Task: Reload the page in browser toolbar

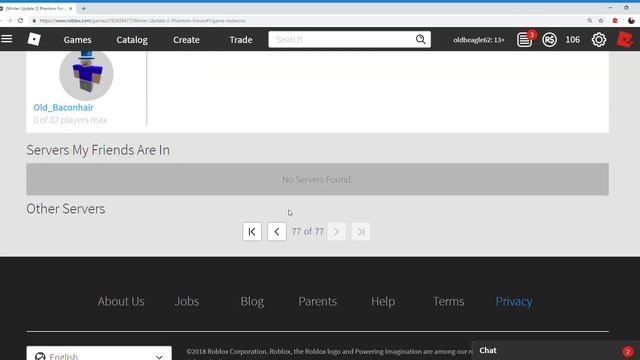Action: click(x=20, y=20)
